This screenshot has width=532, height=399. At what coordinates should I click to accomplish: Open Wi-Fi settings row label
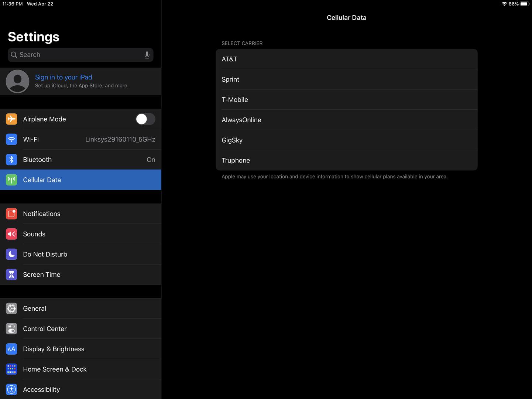[31, 139]
